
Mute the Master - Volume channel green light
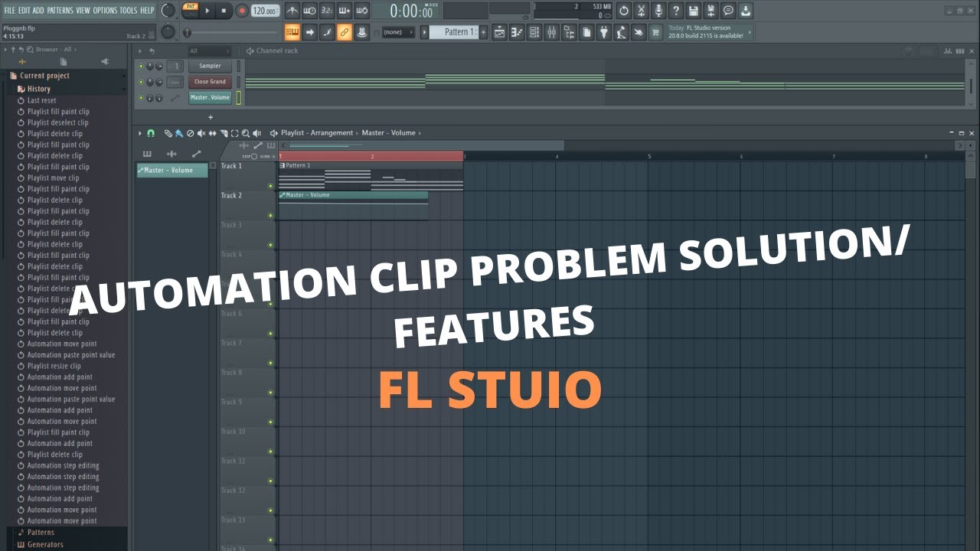141,98
